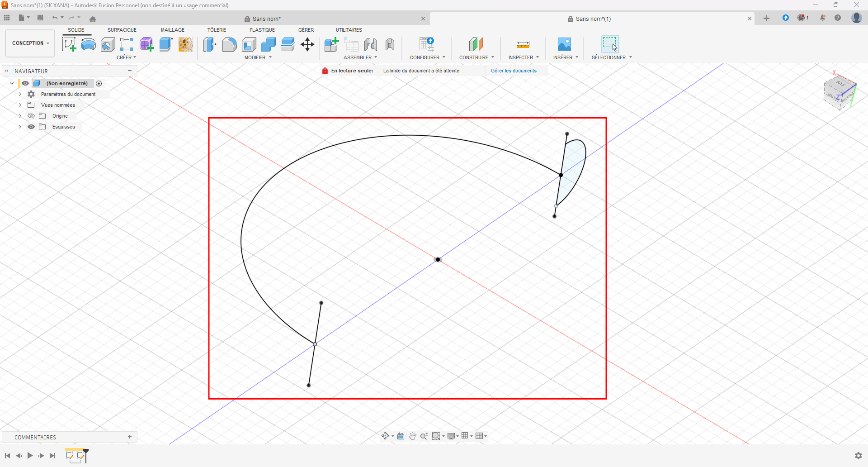The height and width of the screenshot is (467, 868).
Task: Select the Create Sketch tool
Action: [69, 44]
